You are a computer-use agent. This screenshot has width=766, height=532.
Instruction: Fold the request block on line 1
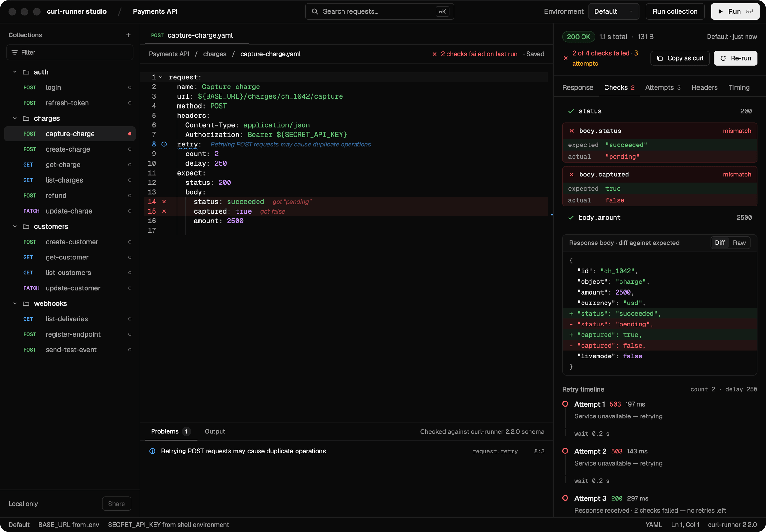[x=161, y=77]
